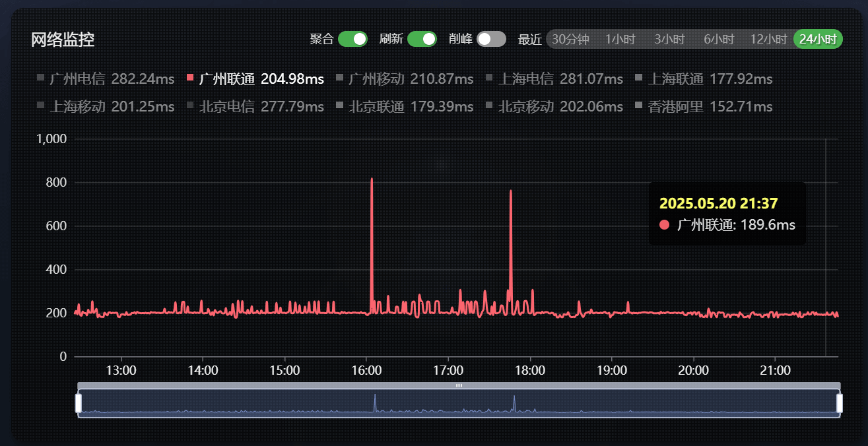
Task: Switch to the 12小时 time range
Action: (768, 40)
